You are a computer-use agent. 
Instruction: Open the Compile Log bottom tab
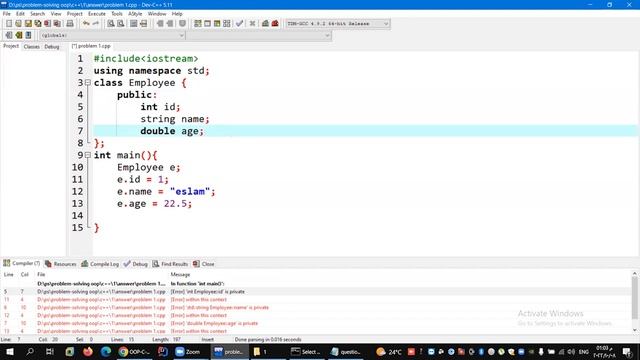[100, 264]
